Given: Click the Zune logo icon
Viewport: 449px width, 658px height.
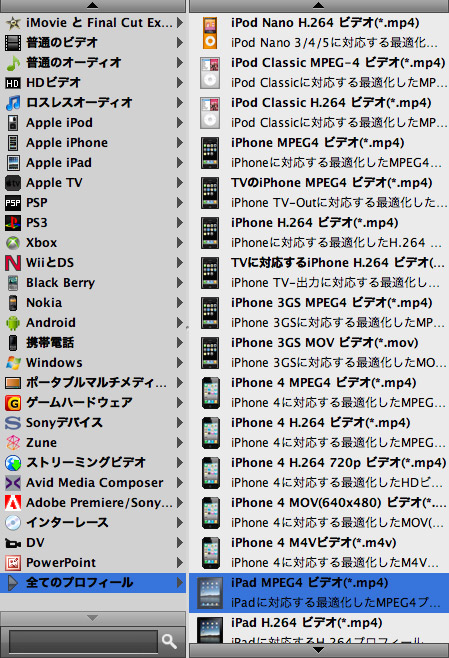Looking at the screenshot, I should point(13,443).
